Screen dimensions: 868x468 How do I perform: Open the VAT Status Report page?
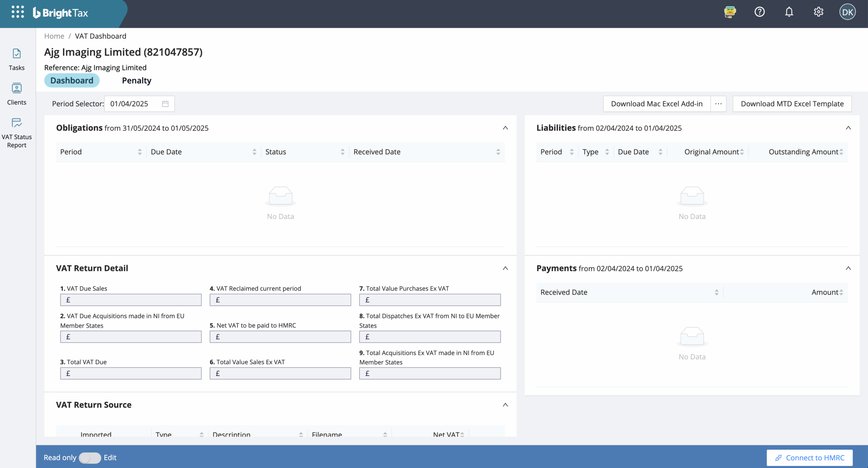click(x=16, y=132)
